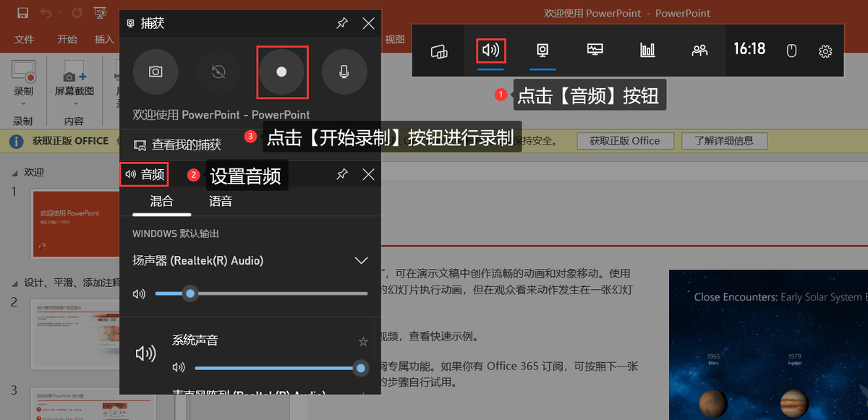Viewport: 868px width, 420px height.
Task: Click the Game Bar clock 16:18
Action: [x=749, y=49]
